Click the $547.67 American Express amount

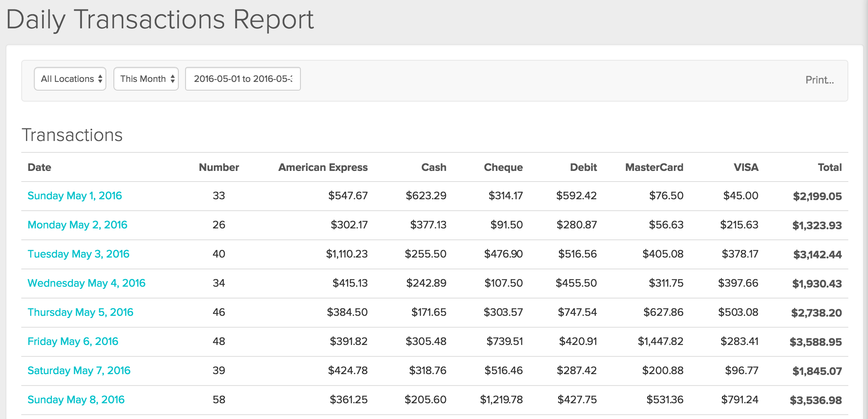tap(348, 196)
